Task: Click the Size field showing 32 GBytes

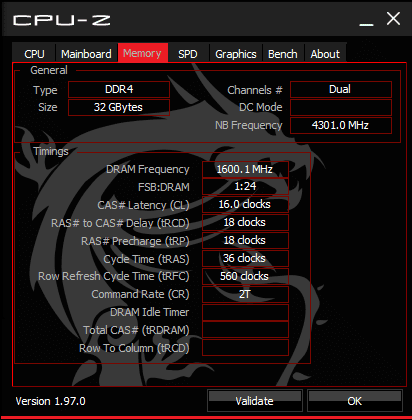Action: tap(119, 107)
